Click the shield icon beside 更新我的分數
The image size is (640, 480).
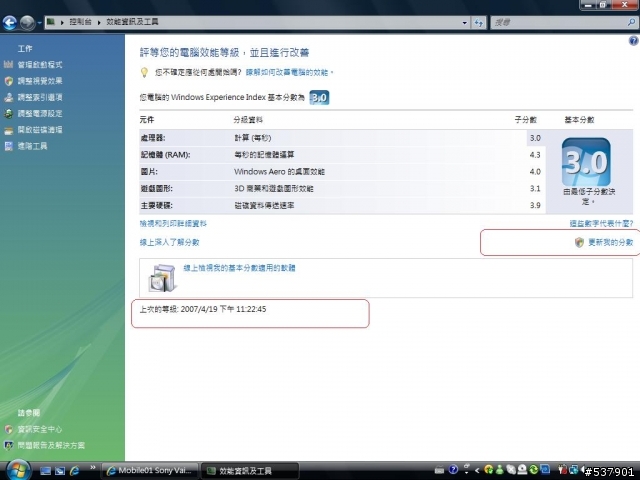tap(579, 242)
